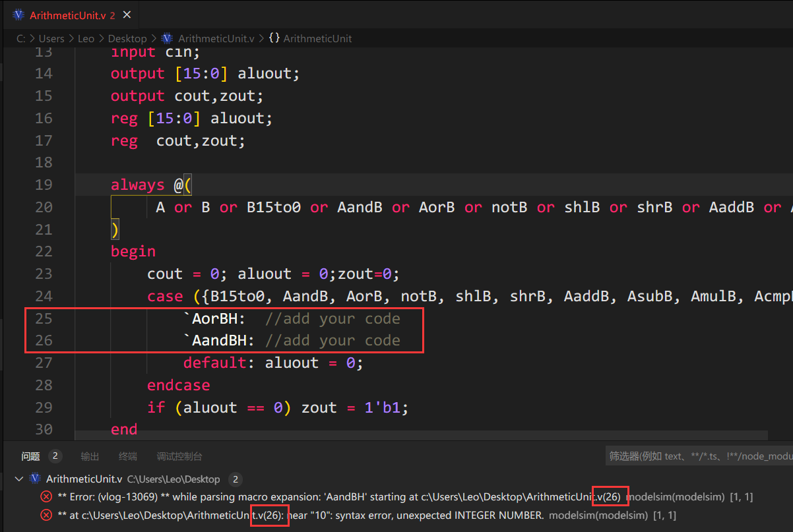Click line number 19 in the gutter
The image size is (793, 532).
point(44,185)
